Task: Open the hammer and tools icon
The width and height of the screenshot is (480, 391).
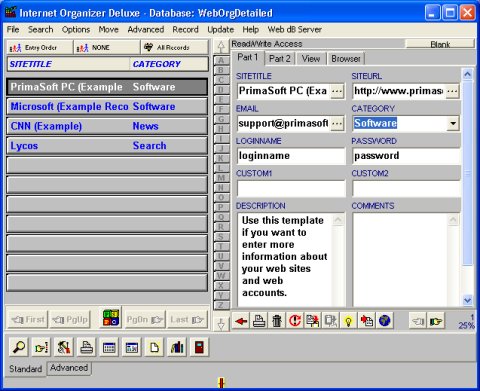Action: 64,347
